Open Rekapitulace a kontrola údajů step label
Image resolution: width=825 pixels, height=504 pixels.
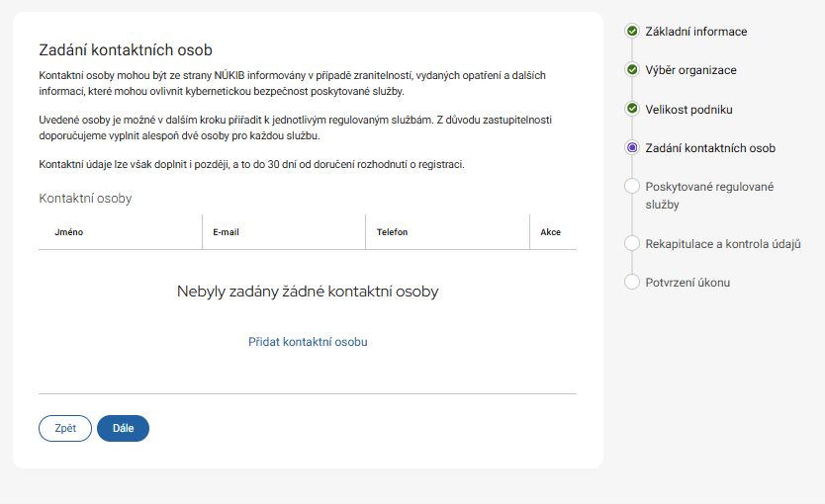point(722,243)
